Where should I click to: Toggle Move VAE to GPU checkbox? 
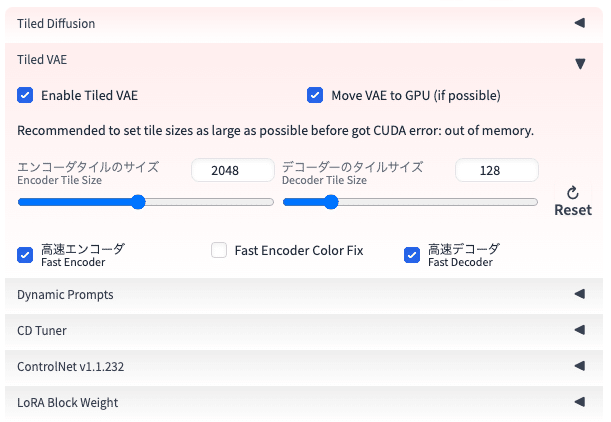(x=315, y=95)
